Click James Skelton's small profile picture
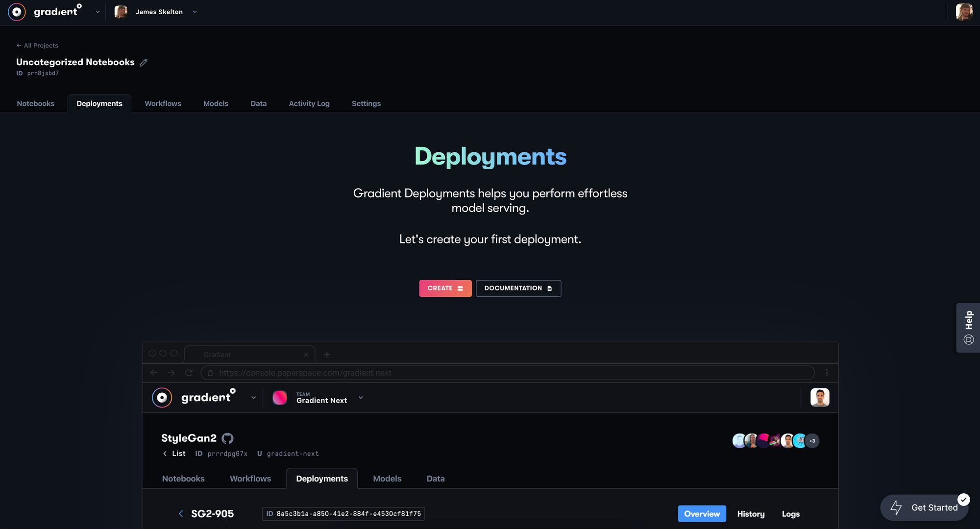Screen dimensions: 980x529 click(x=121, y=12)
